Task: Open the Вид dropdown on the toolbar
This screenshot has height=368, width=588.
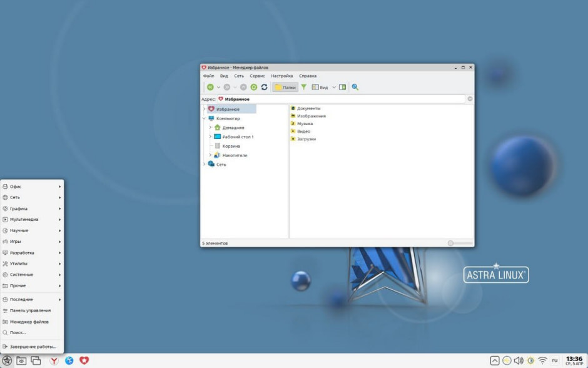Action: [323, 87]
